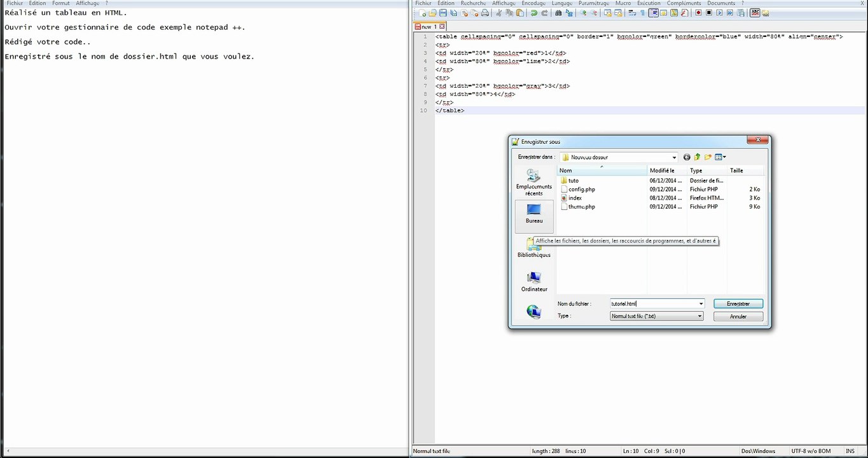Click the New file toolbar icon
Image resolution: width=868 pixels, height=458 pixels.
[423, 13]
